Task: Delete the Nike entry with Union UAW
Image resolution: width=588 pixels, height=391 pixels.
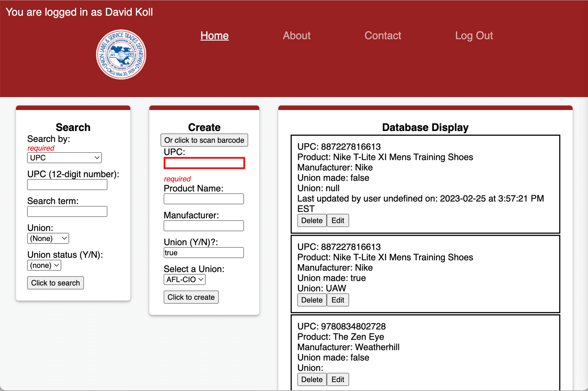Action: click(x=312, y=300)
